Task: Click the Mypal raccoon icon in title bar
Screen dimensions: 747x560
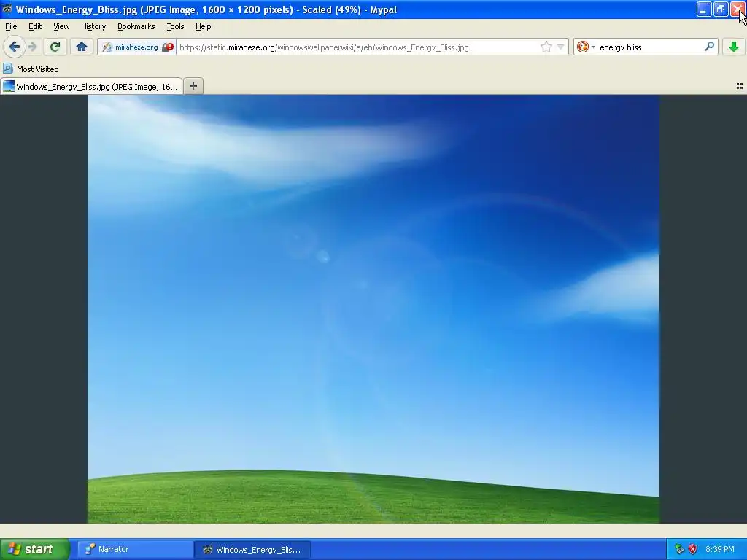Action: pos(7,9)
